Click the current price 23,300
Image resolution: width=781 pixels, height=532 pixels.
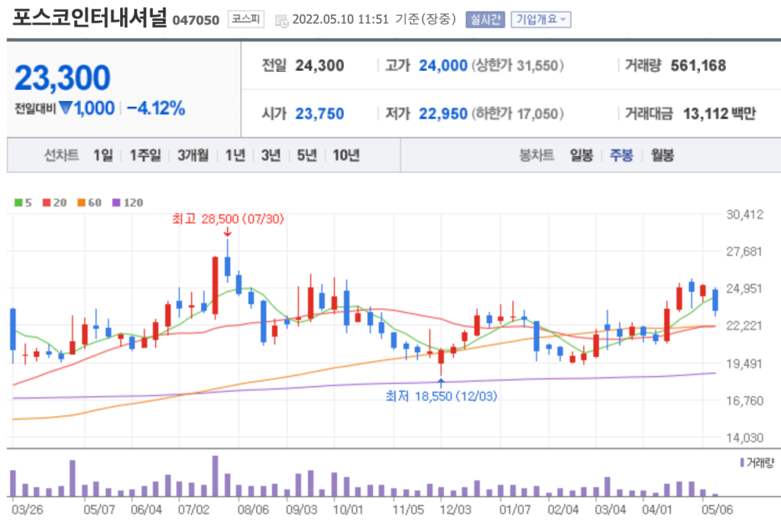(x=63, y=78)
